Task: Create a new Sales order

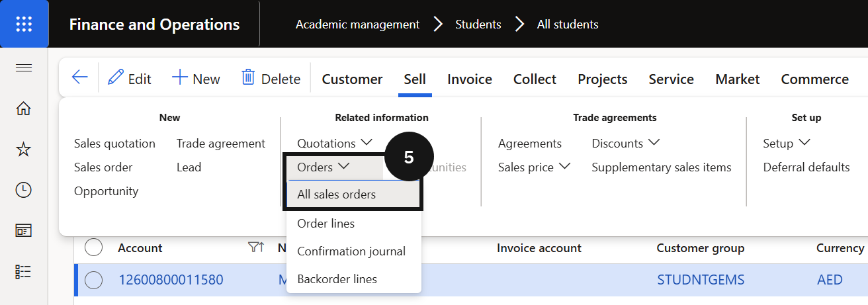Action: (103, 167)
